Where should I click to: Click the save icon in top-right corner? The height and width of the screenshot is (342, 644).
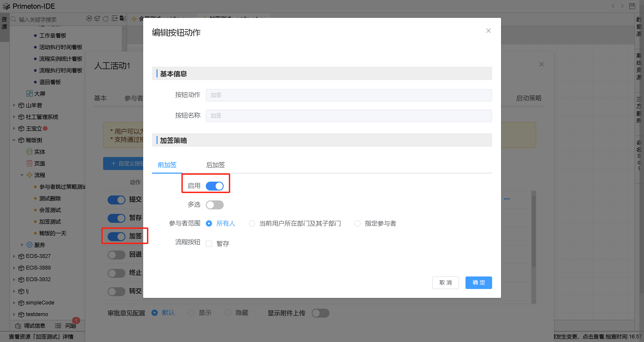pyautogui.click(x=632, y=6)
